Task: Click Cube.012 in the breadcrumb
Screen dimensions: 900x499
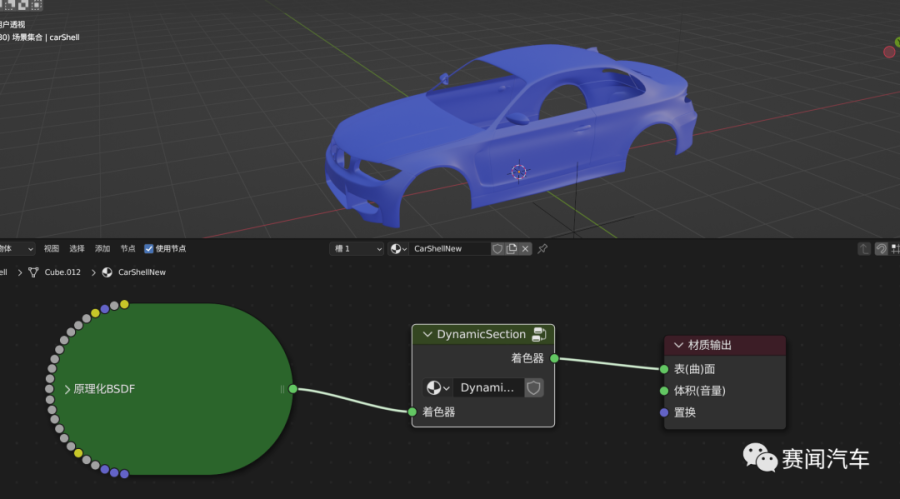Action: 62,272
